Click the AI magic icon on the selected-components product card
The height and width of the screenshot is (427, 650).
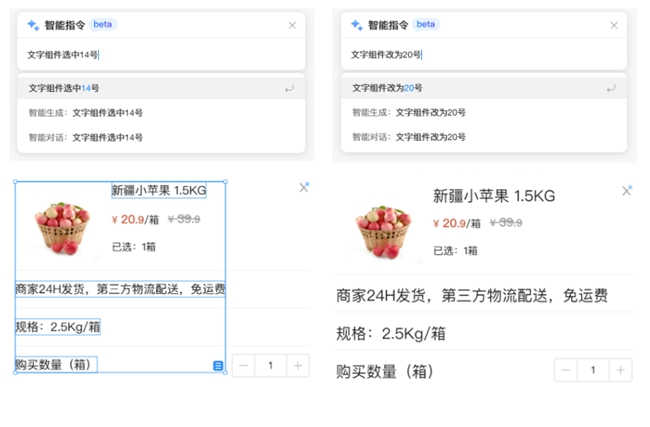(304, 187)
